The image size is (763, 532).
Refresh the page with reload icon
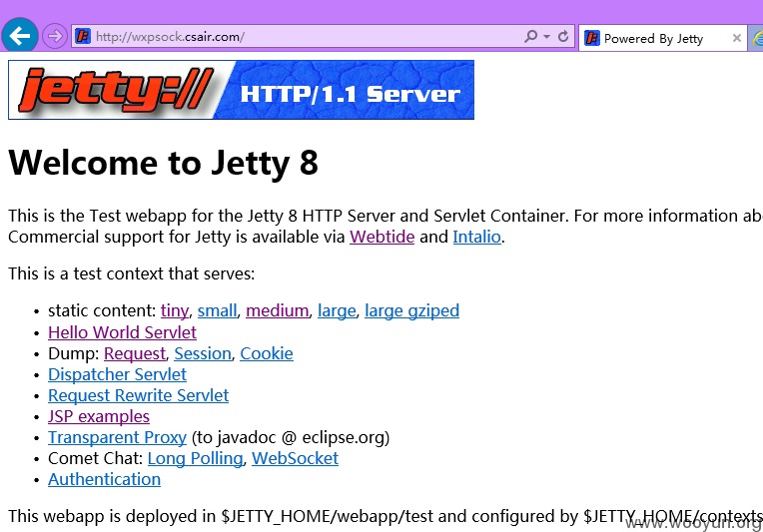(x=563, y=36)
